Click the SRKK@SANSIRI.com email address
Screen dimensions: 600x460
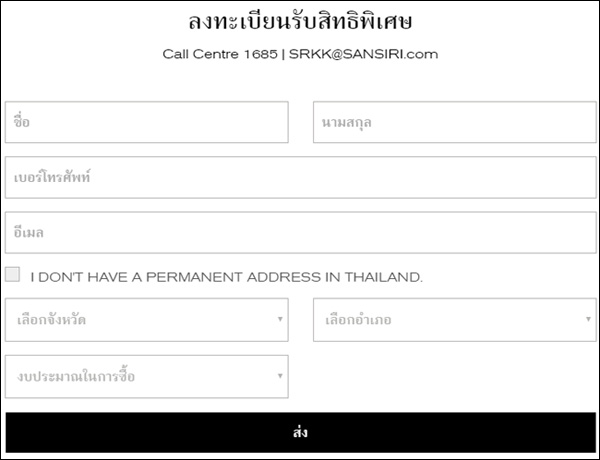[x=364, y=54]
